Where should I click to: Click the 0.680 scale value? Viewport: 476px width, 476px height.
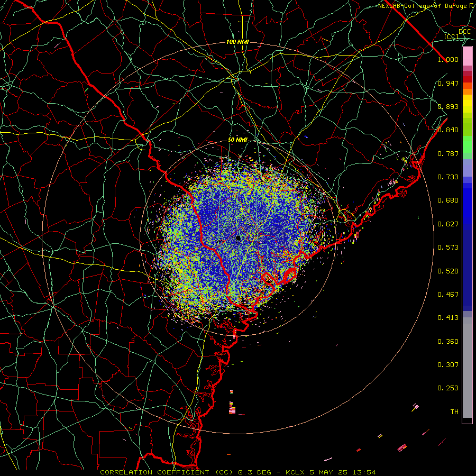tap(448, 200)
